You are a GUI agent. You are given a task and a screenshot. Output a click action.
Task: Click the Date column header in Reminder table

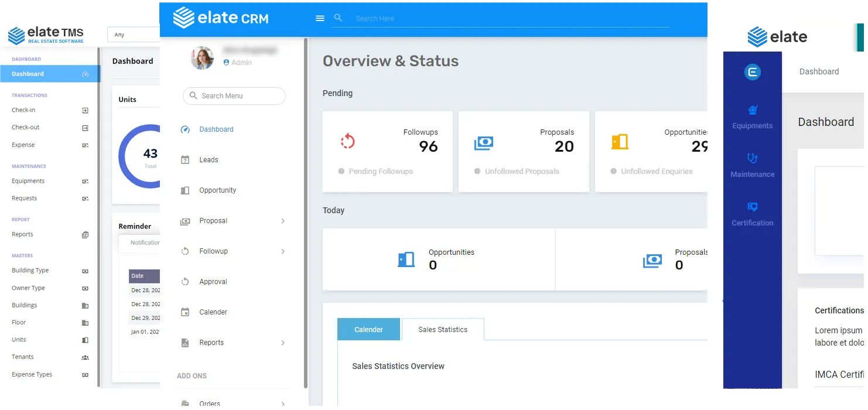click(144, 276)
